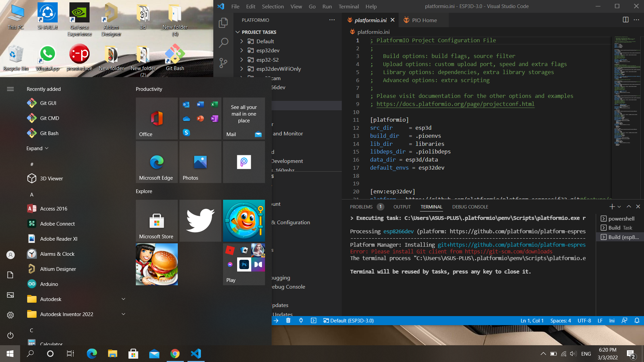Select the powershell terminal in list
The image size is (644, 362).
(x=620, y=219)
